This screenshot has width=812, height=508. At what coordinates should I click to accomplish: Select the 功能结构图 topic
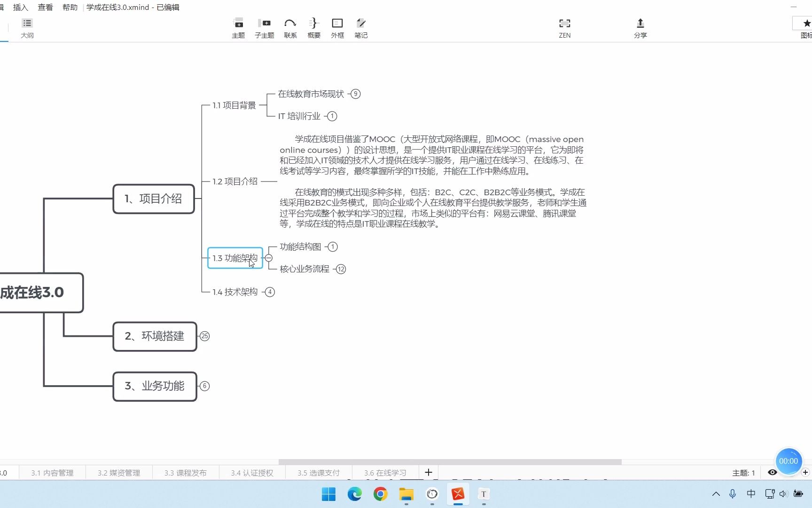300,246
